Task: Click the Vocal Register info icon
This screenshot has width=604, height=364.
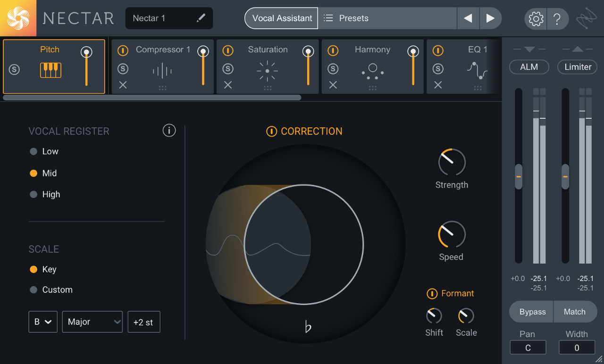Action: 169,130
